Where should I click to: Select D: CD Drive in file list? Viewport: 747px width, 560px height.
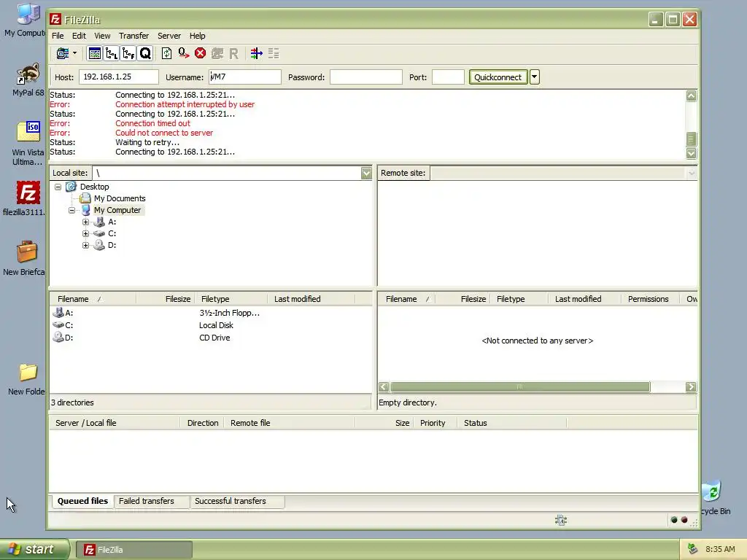[69, 338]
